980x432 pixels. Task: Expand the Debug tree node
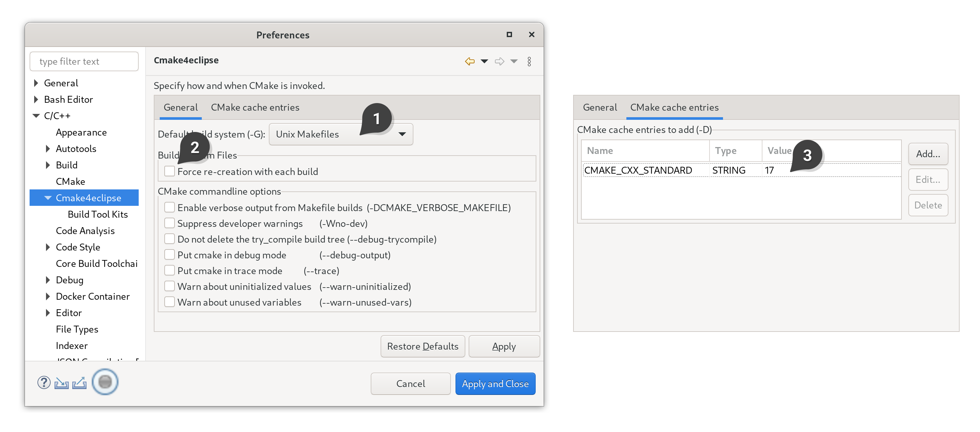[48, 280]
